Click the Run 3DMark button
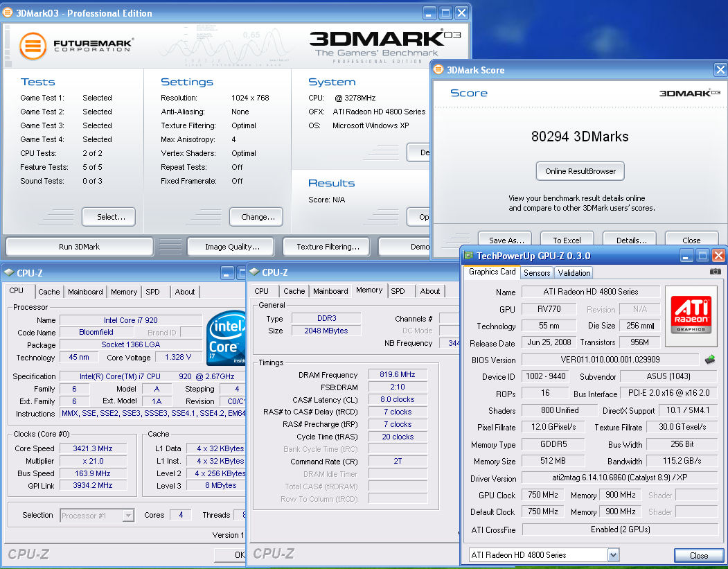Viewport: 728px width, 569px height. 79,247
